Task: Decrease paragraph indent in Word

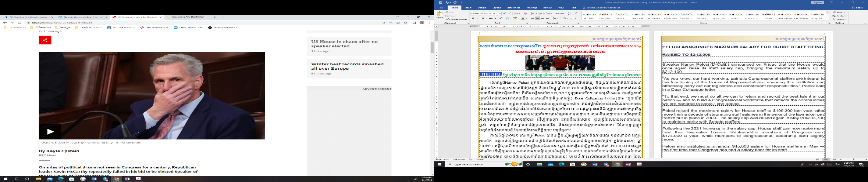Action: [558, 14]
